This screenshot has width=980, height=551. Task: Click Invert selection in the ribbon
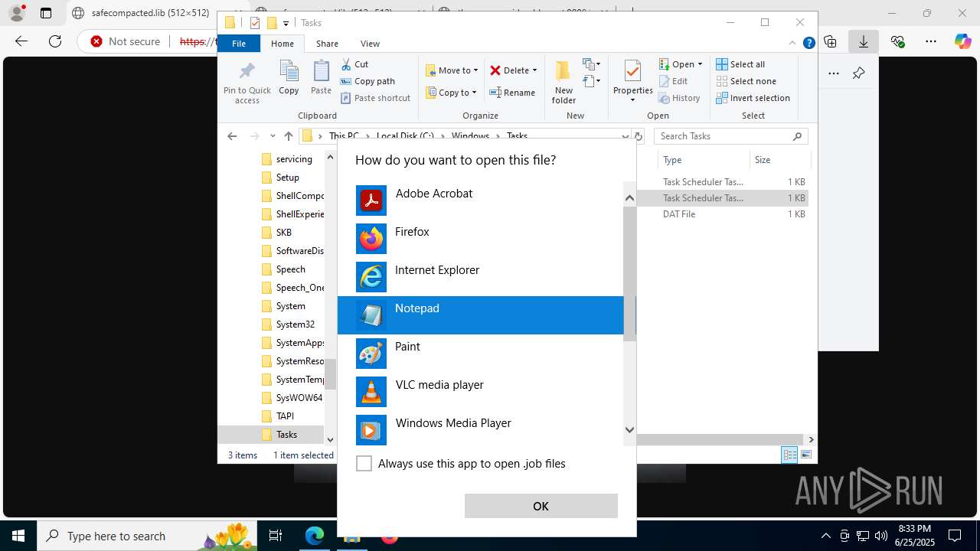(753, 98)
